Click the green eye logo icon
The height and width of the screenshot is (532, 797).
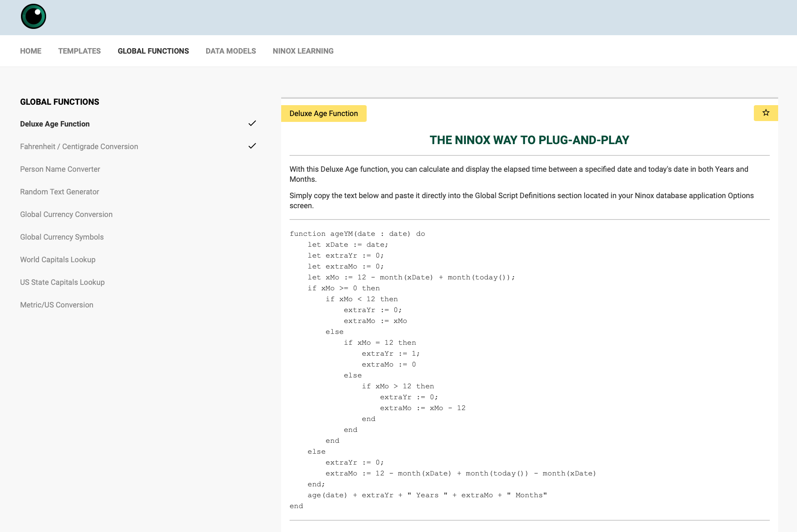point(34,16)
